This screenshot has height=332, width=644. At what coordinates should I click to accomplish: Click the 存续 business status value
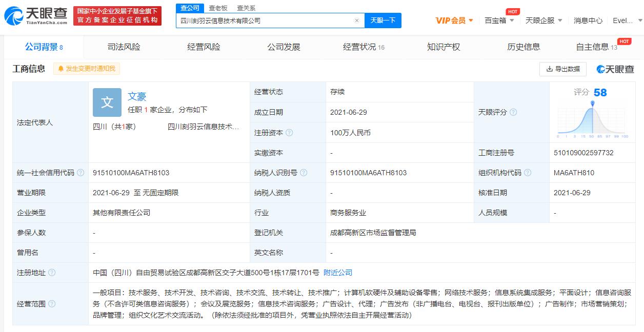(338, 92)
